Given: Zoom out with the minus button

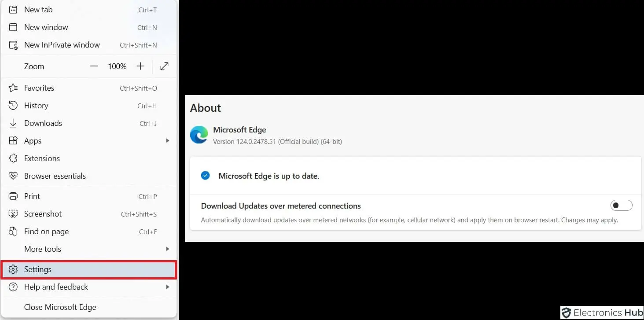Looking at the screenshot, I should pyautogui.click(x=94, y=66).
